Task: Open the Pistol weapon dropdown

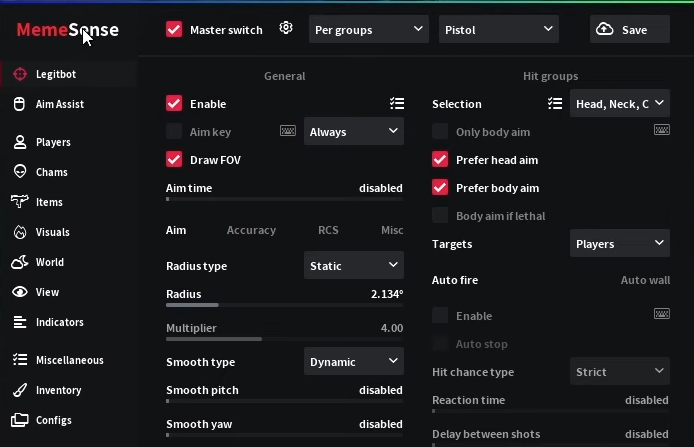Action: (498, 30)
